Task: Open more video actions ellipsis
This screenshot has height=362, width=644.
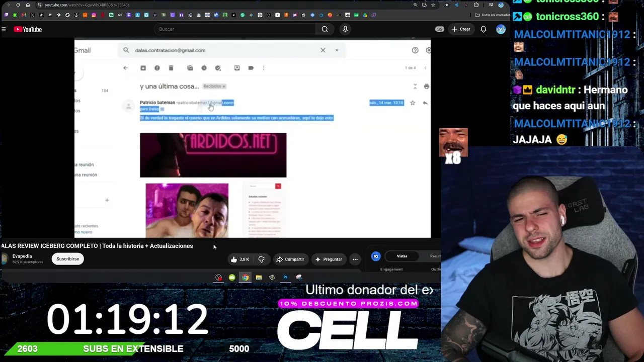Action: click(x=355, y=259)
